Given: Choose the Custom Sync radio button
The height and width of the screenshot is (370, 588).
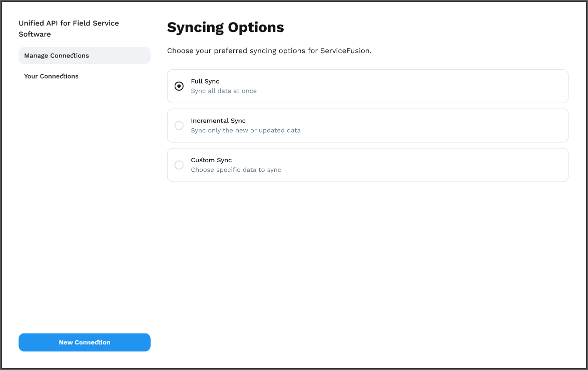Looking at the screenshot, I should click(179, 165).
